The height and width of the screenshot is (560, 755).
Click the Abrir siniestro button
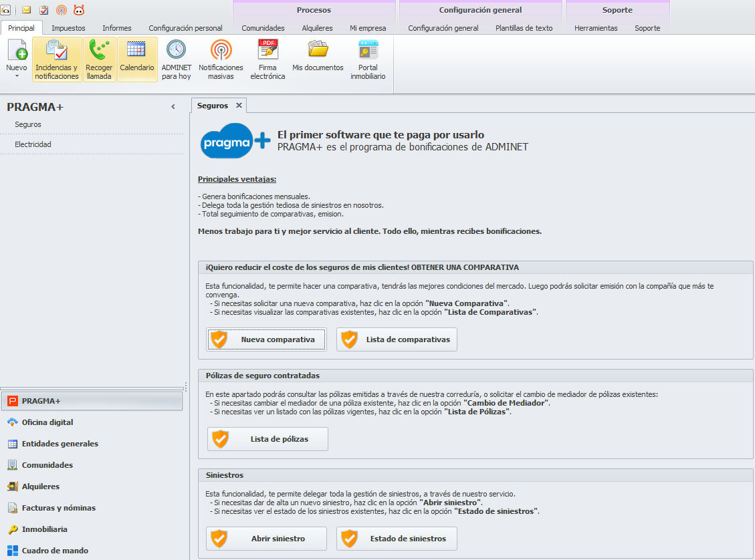tap(267, 539)
